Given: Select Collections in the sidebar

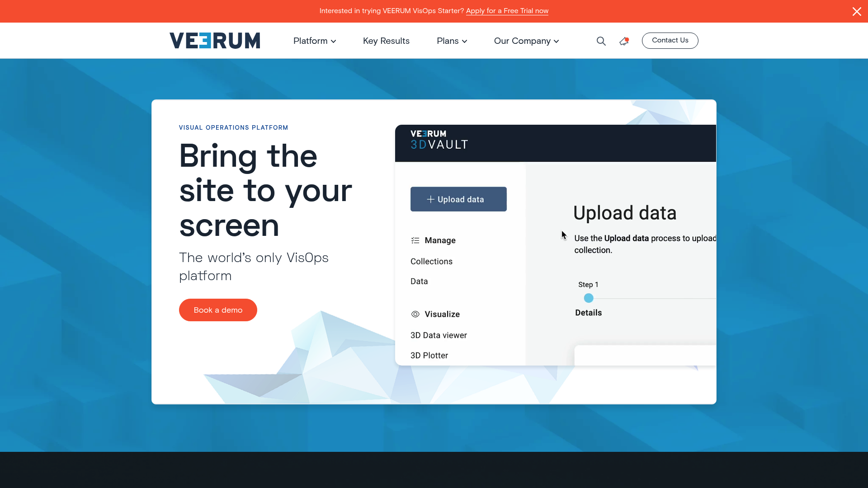Looking at the screenshot, I should (431, 262).
